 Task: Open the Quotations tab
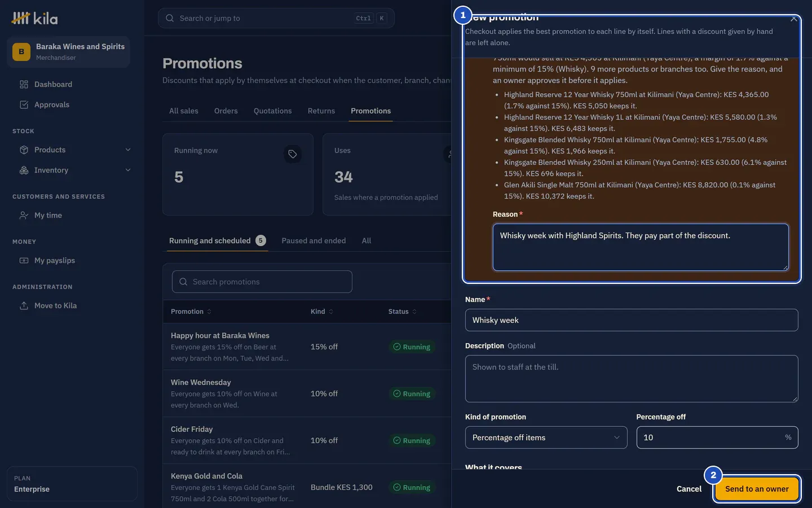coord(273,111)
